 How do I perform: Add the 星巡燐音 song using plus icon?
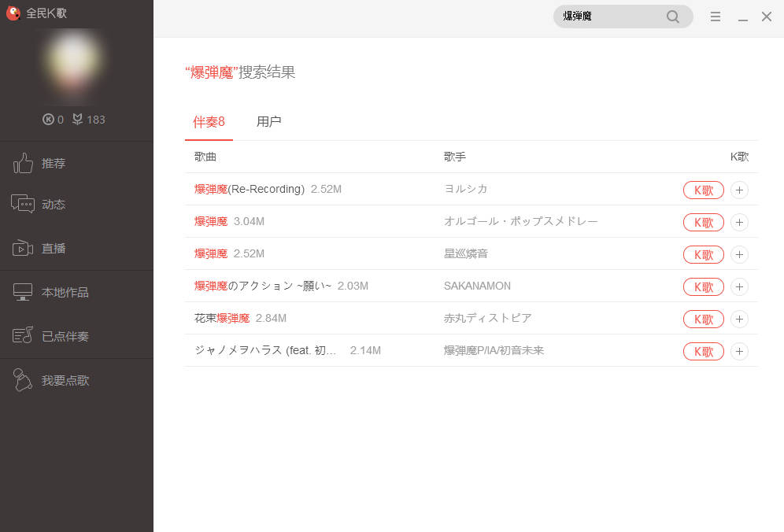(x=739, y=254)
